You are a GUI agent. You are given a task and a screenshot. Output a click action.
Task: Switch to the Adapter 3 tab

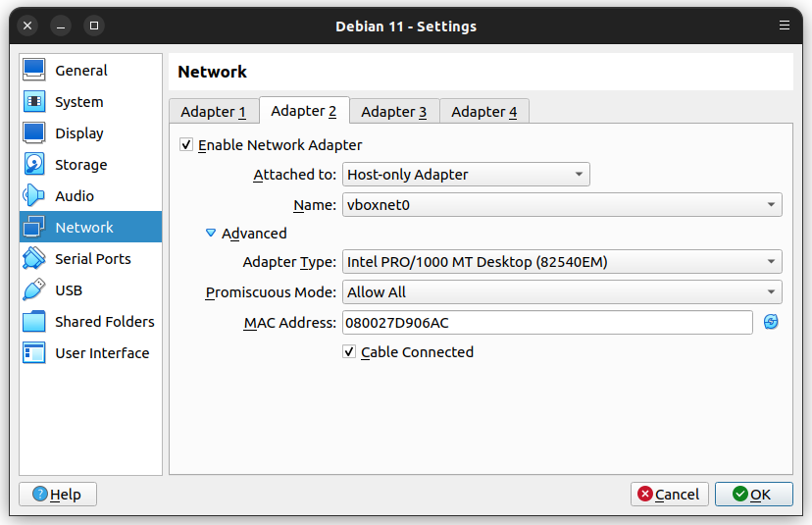pyautogui.click(x=394, y=112)
